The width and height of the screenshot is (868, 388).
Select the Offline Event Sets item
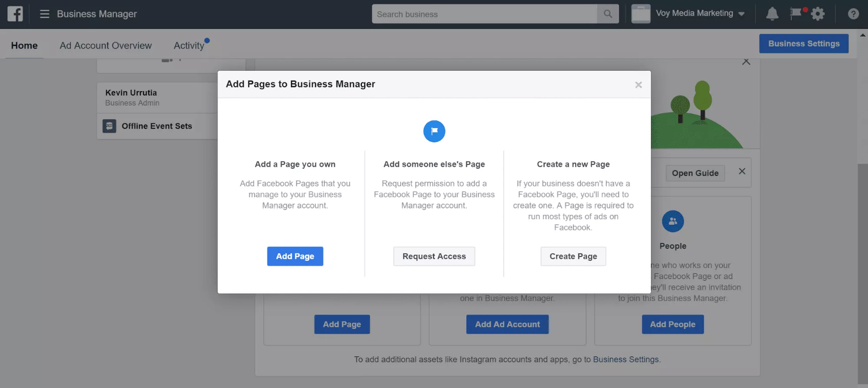click(x=157, y=126)
